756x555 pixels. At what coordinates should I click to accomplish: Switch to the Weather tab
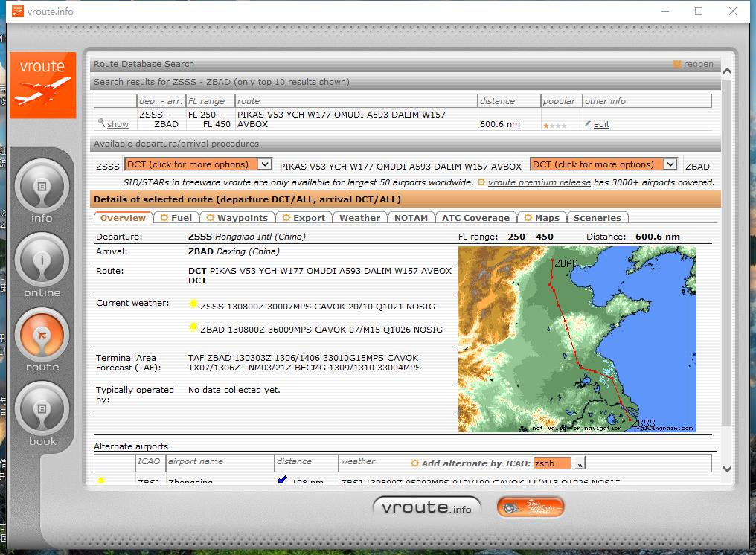coord(359,218)
